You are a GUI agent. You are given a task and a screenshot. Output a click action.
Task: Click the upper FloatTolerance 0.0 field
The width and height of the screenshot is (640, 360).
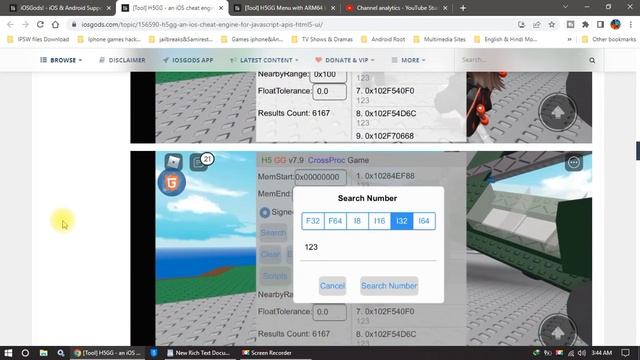tap(329, 91)
